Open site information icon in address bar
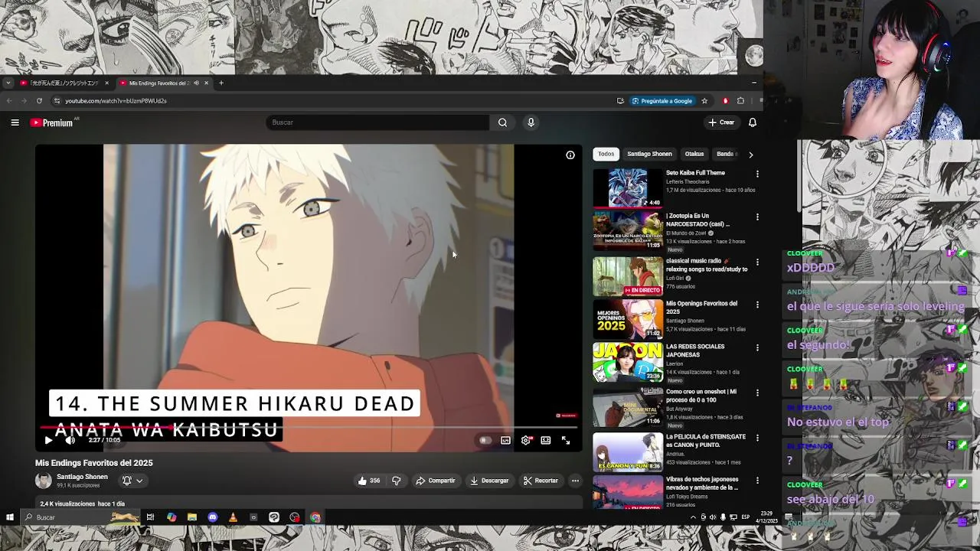The image size is (980, 551). (56, 101)
